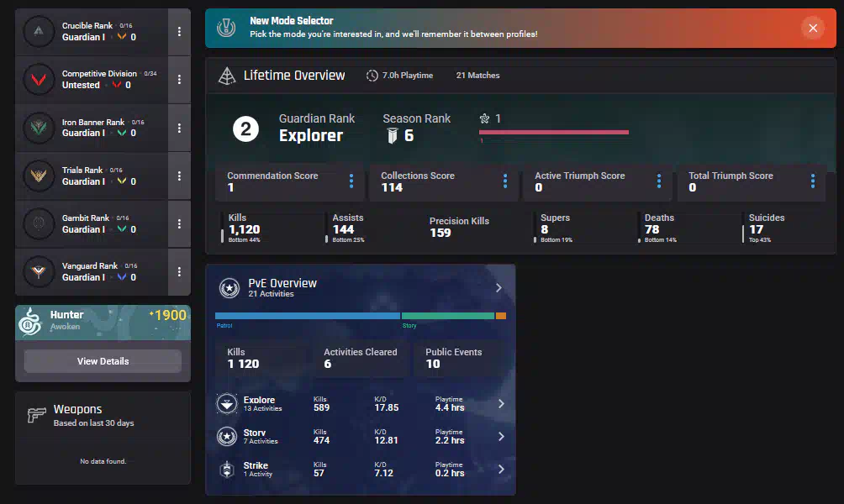
Task: Open options menu for Competitive Division
Action: tap(179, 80)
